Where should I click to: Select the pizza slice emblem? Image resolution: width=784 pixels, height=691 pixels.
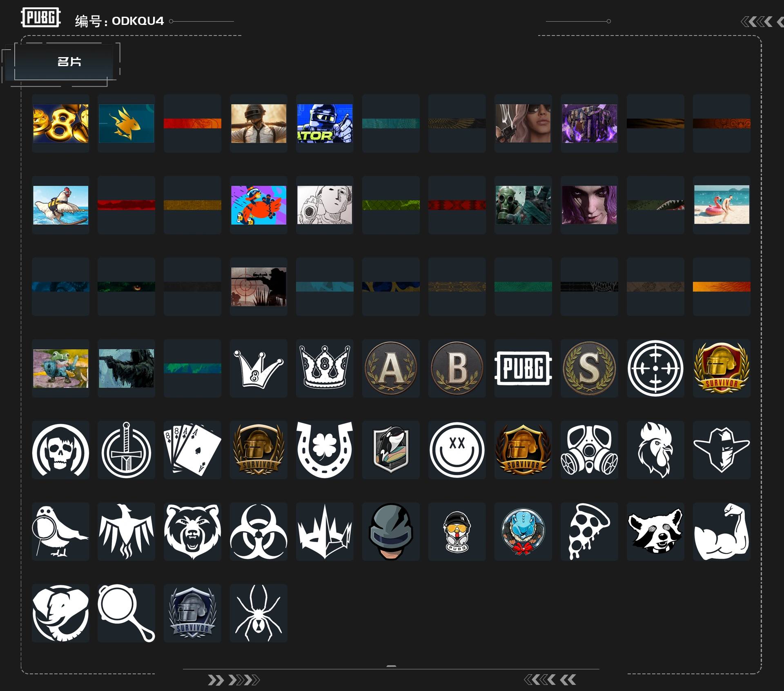click(x=589, y=531)
